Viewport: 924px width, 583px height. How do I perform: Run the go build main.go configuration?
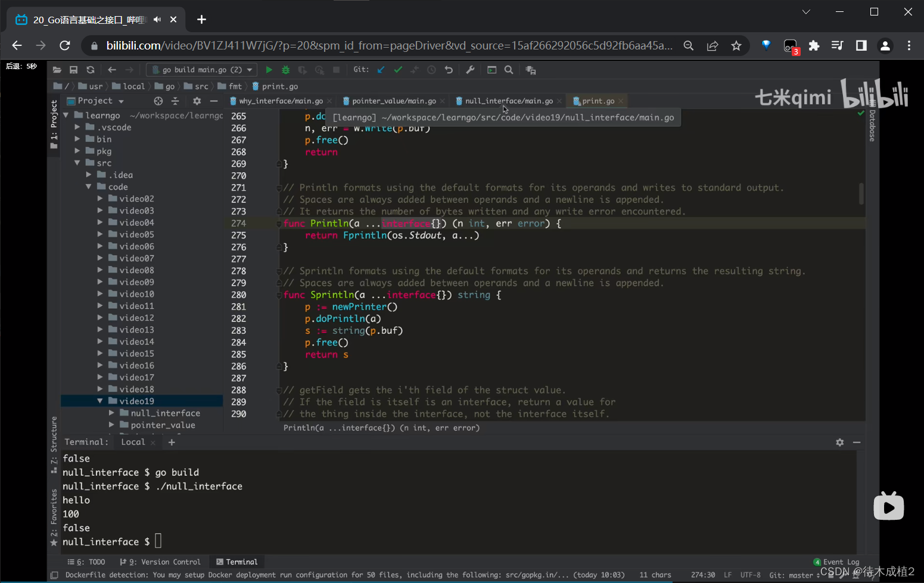tap(269, 70)
